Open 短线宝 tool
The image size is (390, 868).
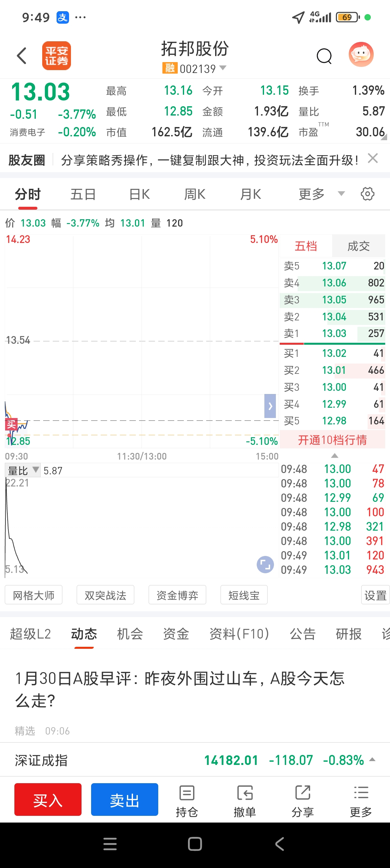point(244,595)
